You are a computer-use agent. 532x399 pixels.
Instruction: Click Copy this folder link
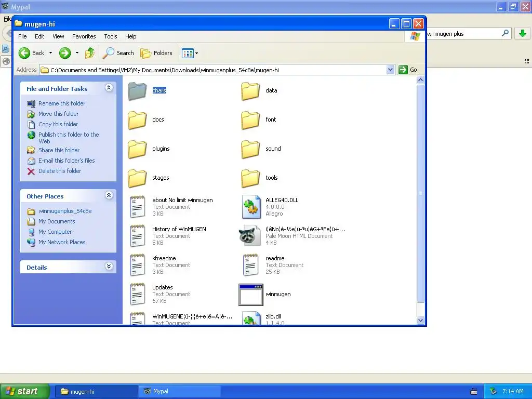click(58, 124)
